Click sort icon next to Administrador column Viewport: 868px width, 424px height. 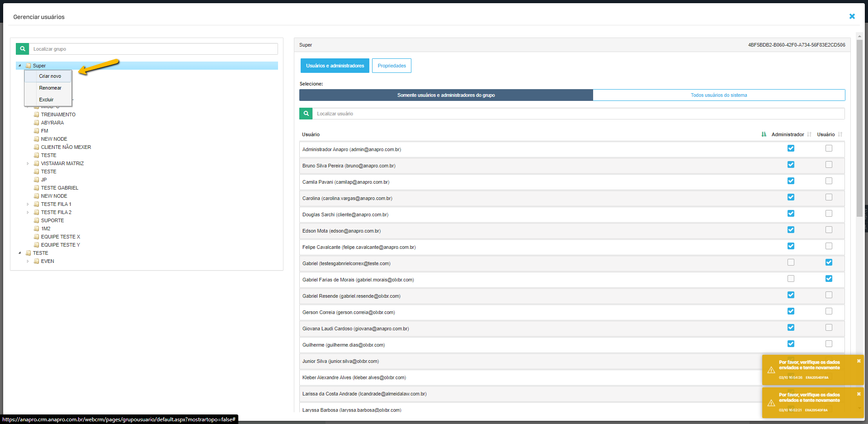click(x=809, y=134)
